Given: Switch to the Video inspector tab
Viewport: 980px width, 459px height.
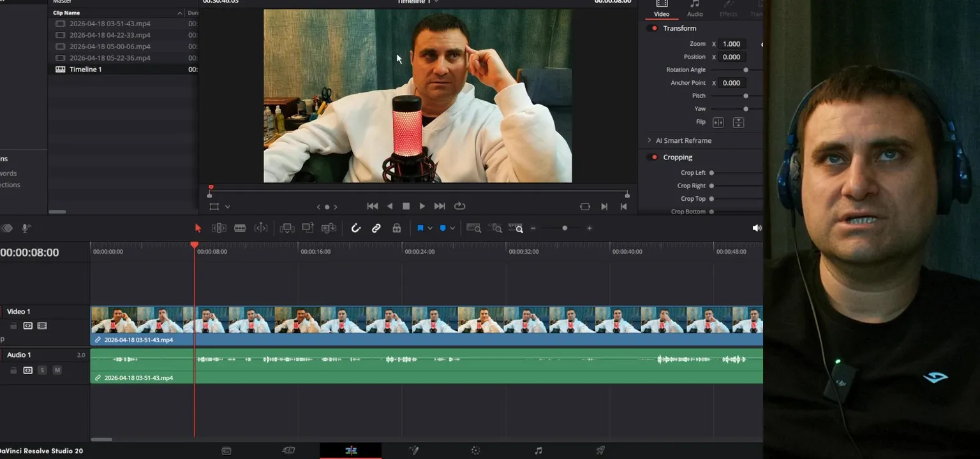Looking at the screenshot, I should [x=662, y=9].
